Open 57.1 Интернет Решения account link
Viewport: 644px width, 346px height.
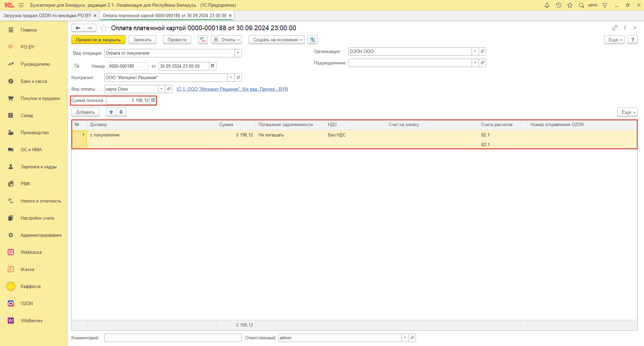pos(232,89)
